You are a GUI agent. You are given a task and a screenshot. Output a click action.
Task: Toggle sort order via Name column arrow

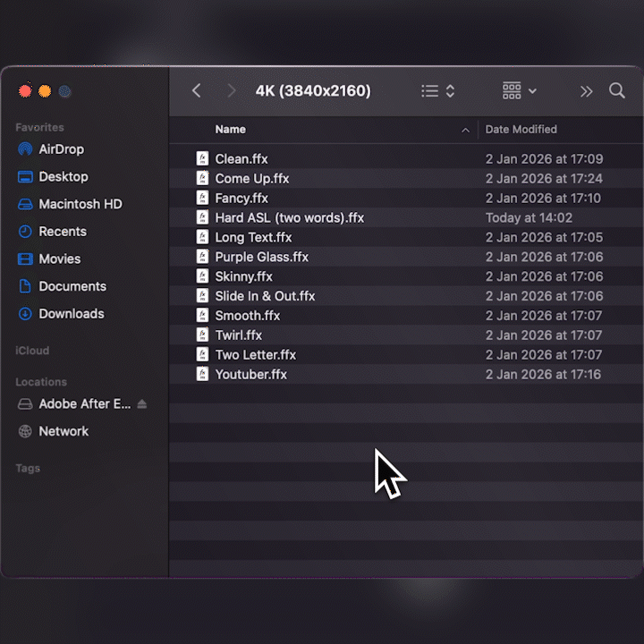[465, 131]
